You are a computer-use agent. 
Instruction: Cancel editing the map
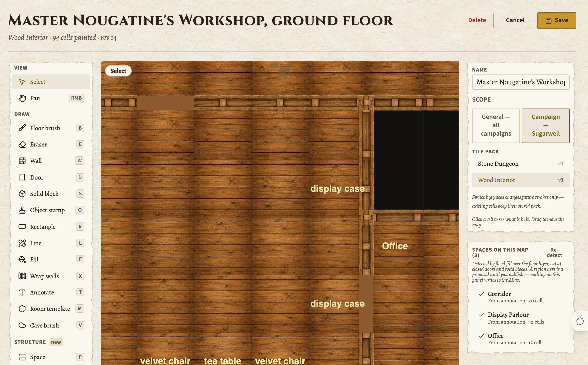(515, 20)
